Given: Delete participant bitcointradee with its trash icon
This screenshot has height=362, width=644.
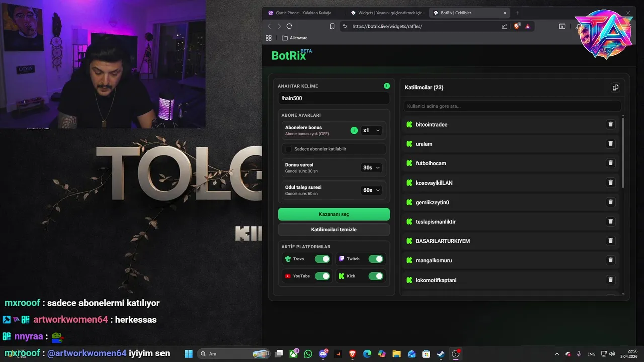Looking at the screenshot, I should 610,124.
